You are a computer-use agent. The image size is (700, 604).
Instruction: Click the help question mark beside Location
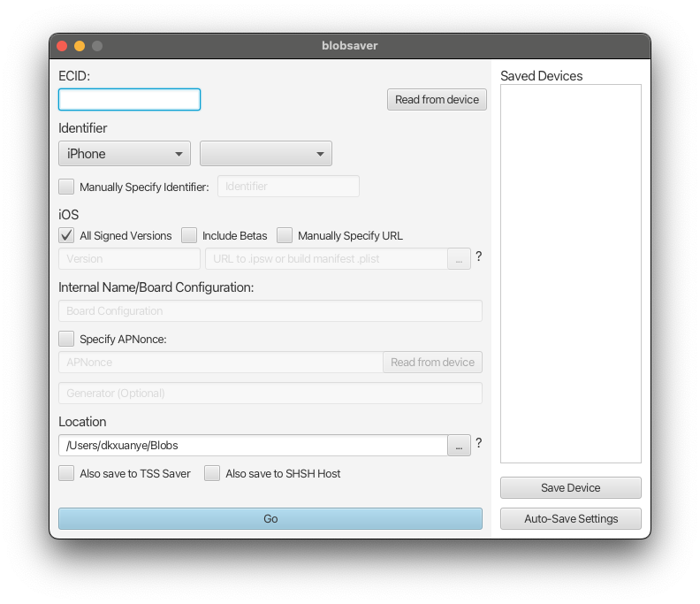479,443
